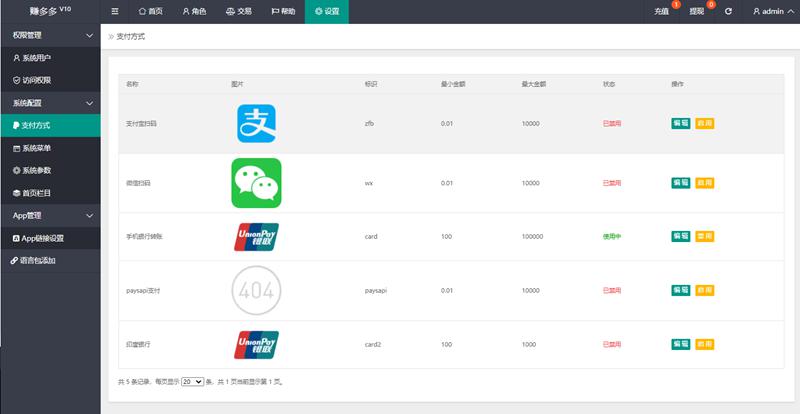The width and height of the screenshot is (800, 414).
Task: Click the refresh icon in top bar
Action: [728, 11]
